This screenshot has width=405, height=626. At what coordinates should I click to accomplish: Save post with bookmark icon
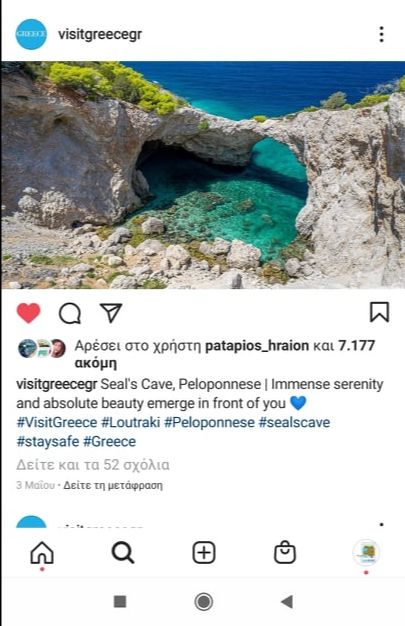(379, 312)
